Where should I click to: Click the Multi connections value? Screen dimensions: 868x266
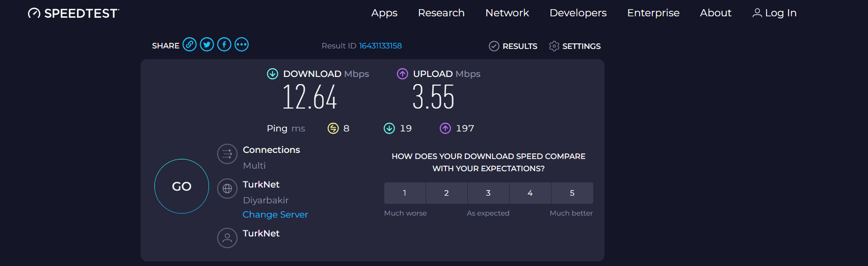click(254, 166)
